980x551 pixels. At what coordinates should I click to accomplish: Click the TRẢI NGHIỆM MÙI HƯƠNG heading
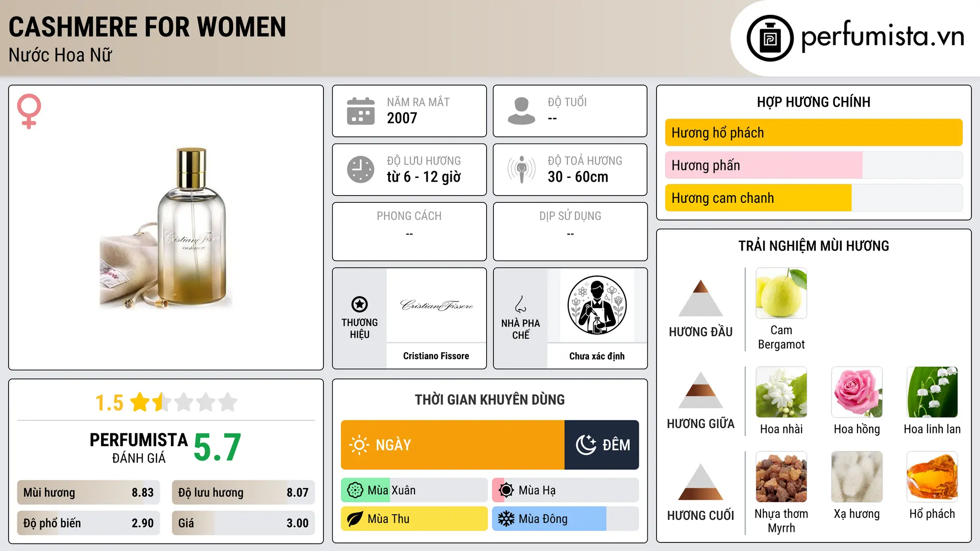click(x=813, y=246)
